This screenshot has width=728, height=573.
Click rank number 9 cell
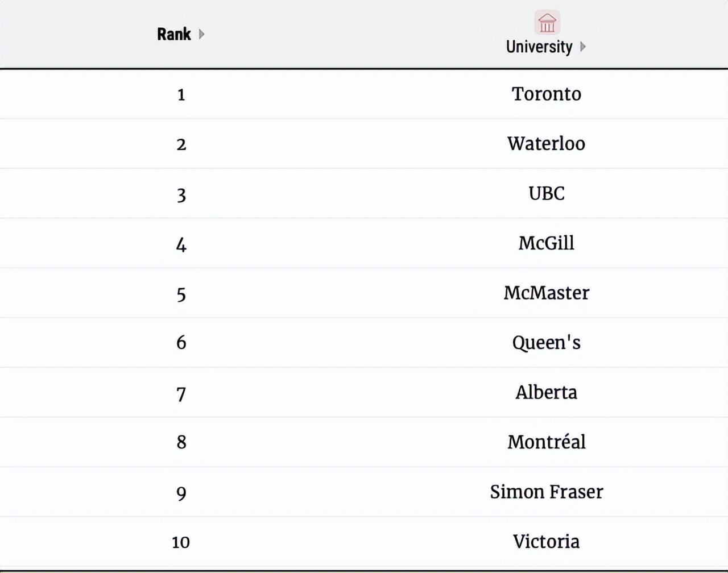[x=181, y=493]
